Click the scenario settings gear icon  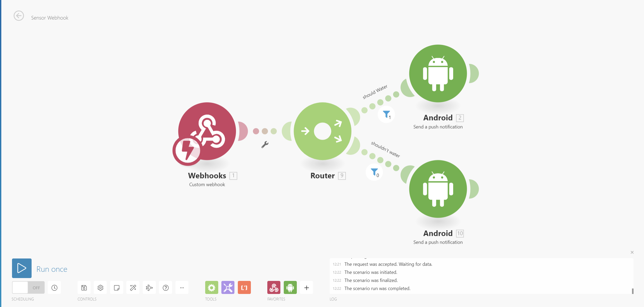pos(100,287)
